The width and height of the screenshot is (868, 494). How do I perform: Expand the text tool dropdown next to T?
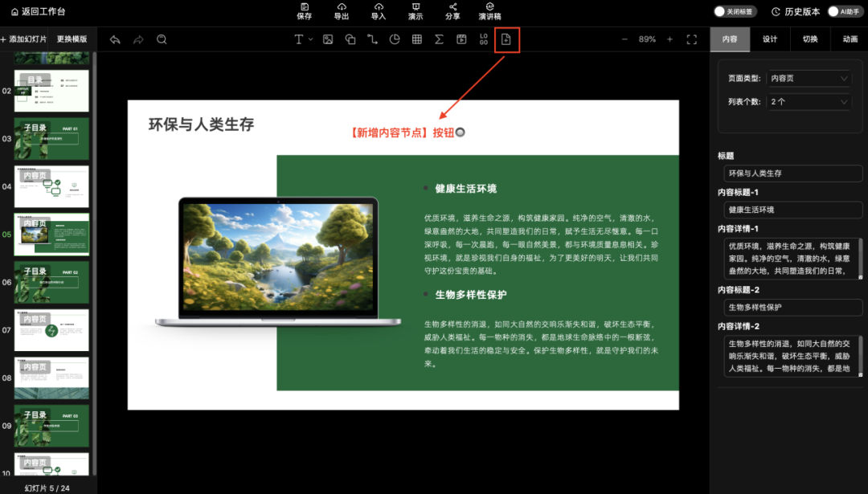pyautogui.click(x=312, y=39)
